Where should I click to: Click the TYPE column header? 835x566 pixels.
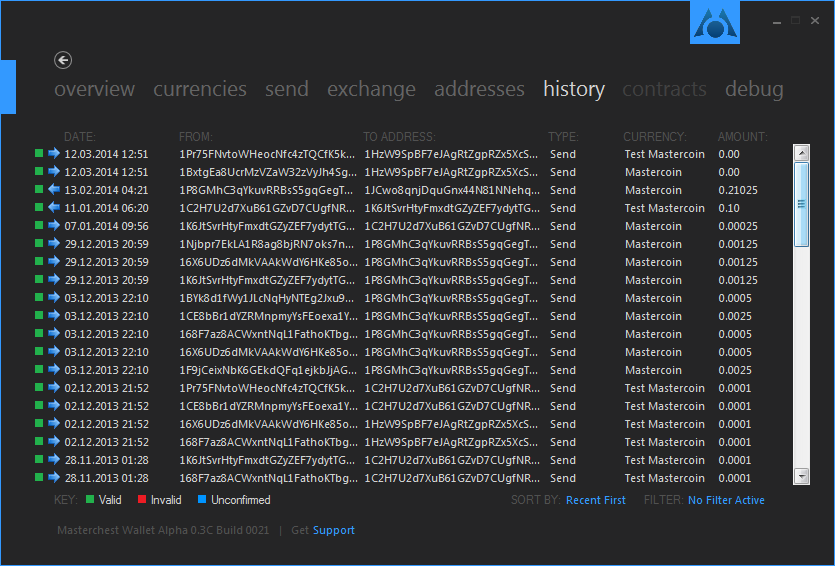[x=563, y=137]
